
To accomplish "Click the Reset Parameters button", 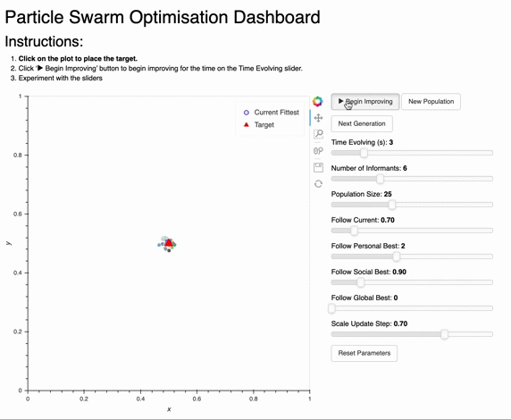I will coord(364,353).
